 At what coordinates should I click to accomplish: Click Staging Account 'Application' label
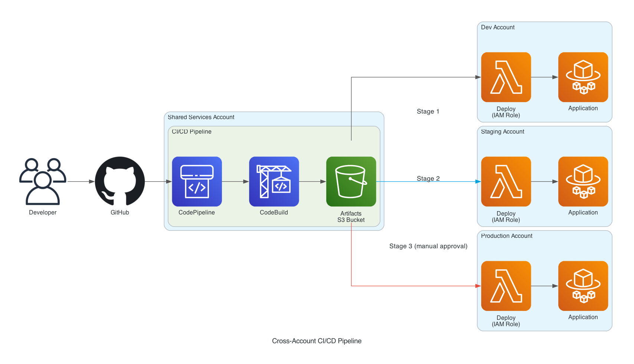(583, 213)
